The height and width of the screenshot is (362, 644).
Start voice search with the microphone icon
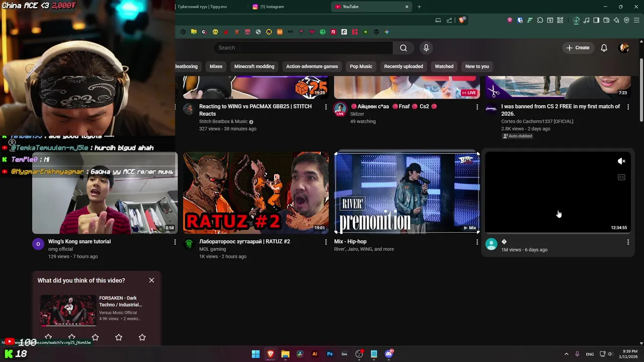426,48
